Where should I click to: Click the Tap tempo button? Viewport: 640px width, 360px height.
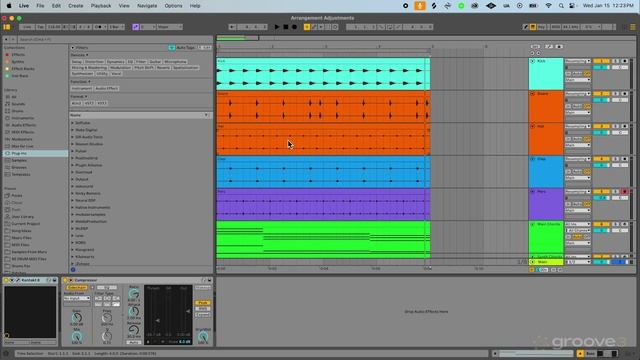pyautogui.click(x=40, y=27)
